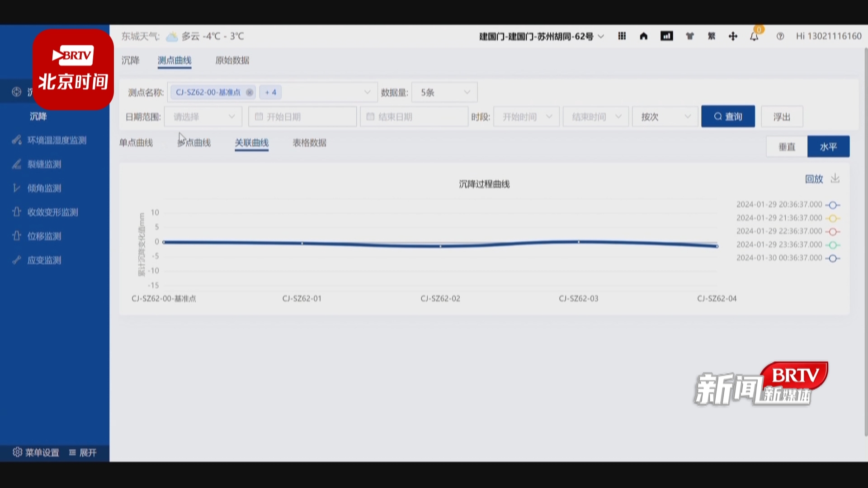868x488 pixels.
Task: Click the page vertical scrollbar
Action: coord(866,242)
